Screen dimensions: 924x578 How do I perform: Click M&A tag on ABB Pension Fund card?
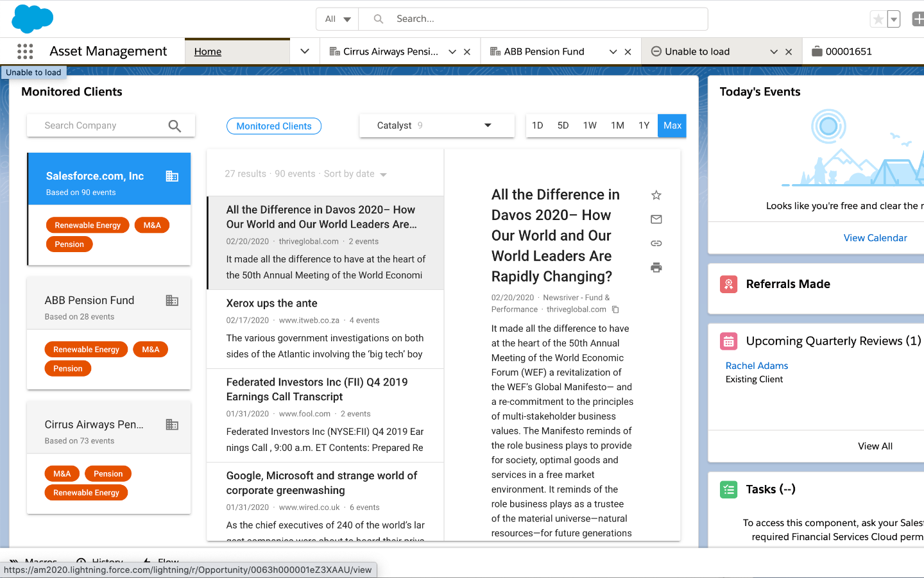click(x=151, y=350)
